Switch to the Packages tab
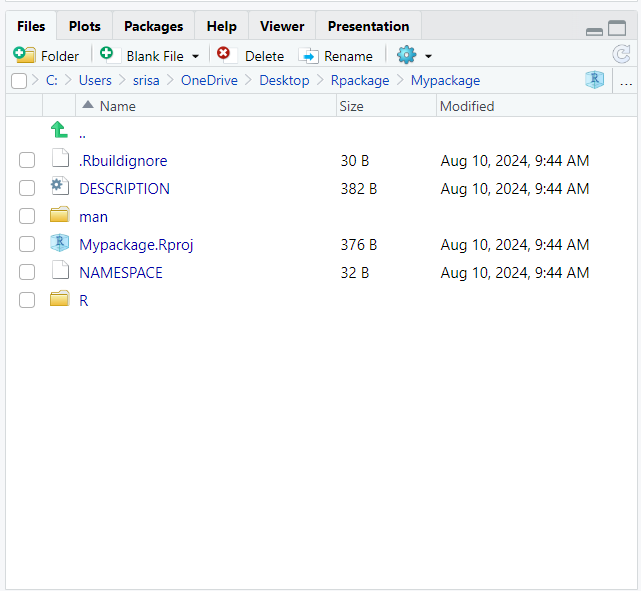Viewport: 641px width, 591px height. click(x=154, y=26)
